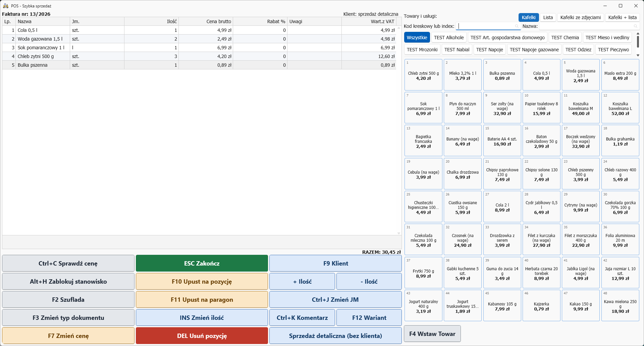Select Sok pomaranczowy 1 l invoice row
The image size is (644, 346).
(x=199, y=48)
